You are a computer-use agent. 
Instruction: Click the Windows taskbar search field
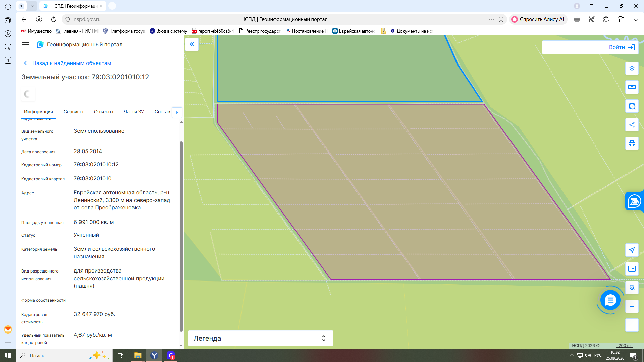[x=64, y=355]
